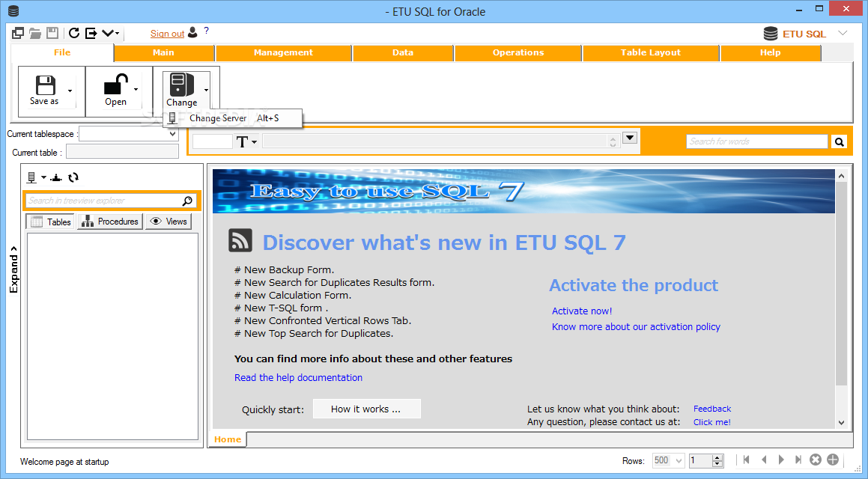The image size is (868, 479).
Task: Click the Change server tower button
Action: (x=181, y=90)
